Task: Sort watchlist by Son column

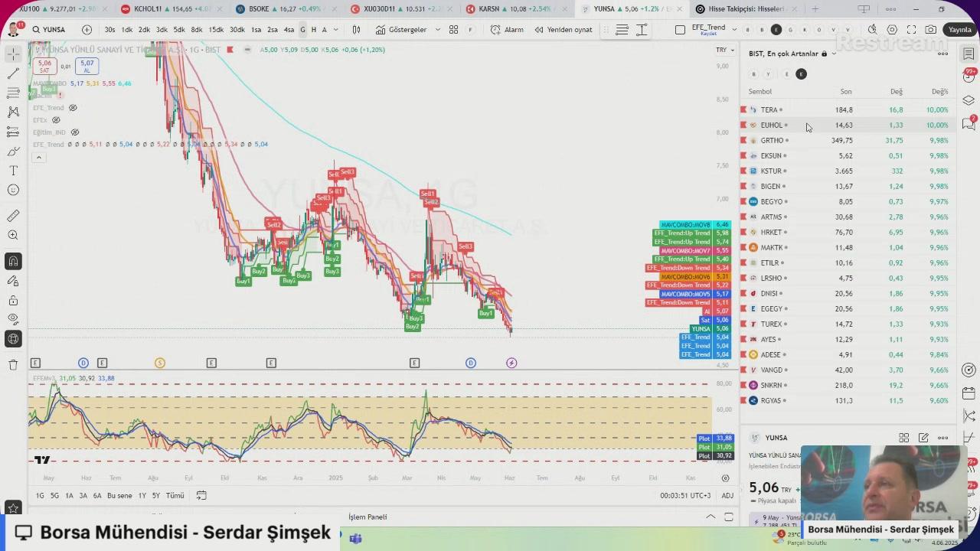Action: (x=846, y=92)
